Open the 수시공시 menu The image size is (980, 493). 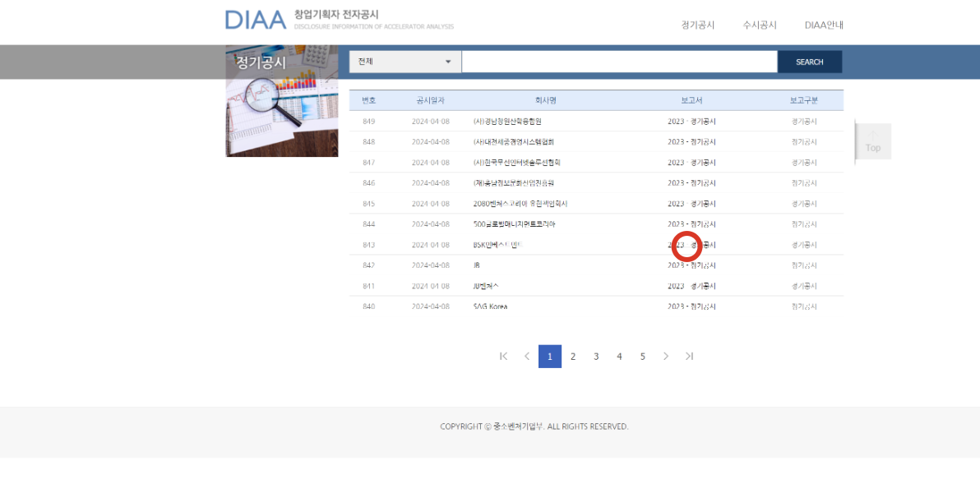pos(760,25)
